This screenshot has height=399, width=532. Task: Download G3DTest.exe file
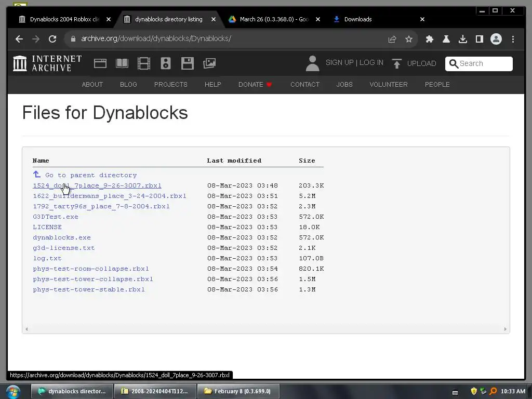56,217
